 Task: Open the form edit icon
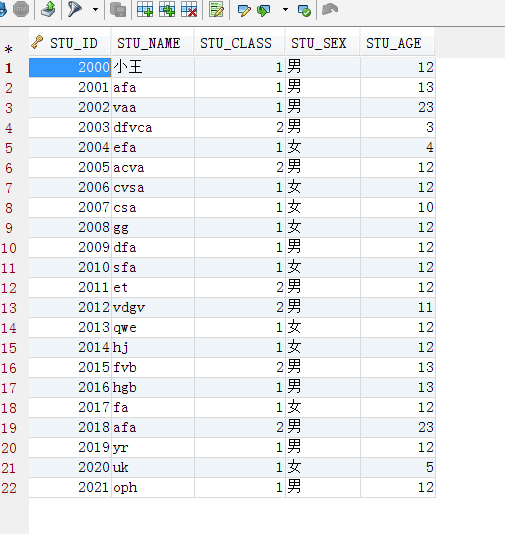[x=216, y=9]
